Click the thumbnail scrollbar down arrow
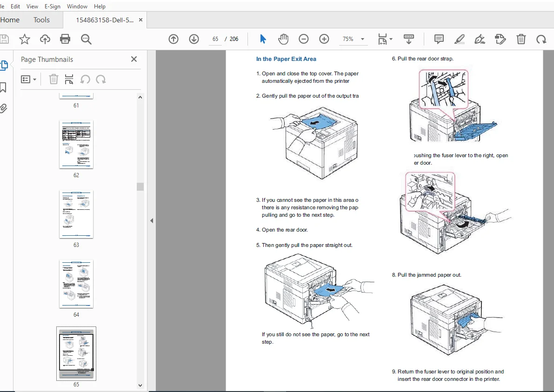Image resolution: width=554 pixels, height=392 pixels. (140, 385)
